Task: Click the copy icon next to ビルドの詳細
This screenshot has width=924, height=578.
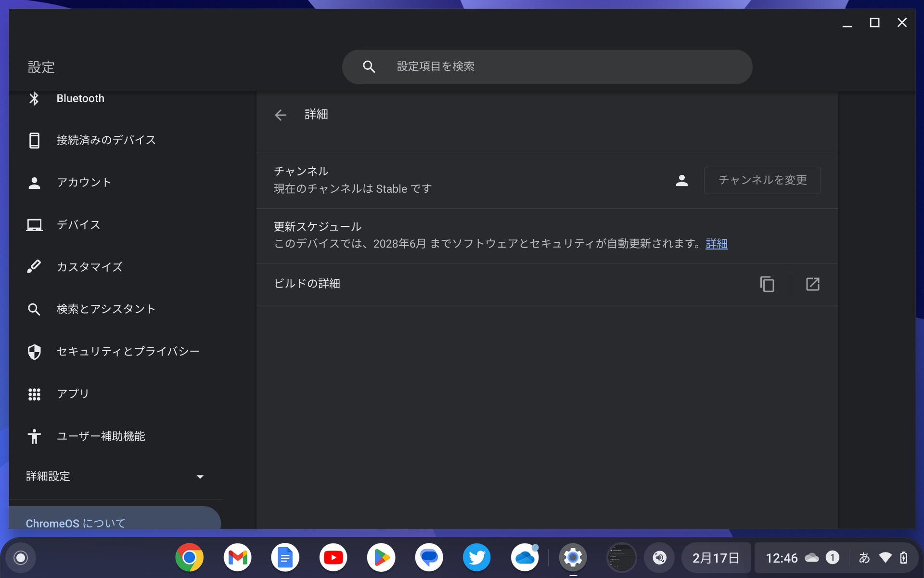Action: tap(767, 284)
